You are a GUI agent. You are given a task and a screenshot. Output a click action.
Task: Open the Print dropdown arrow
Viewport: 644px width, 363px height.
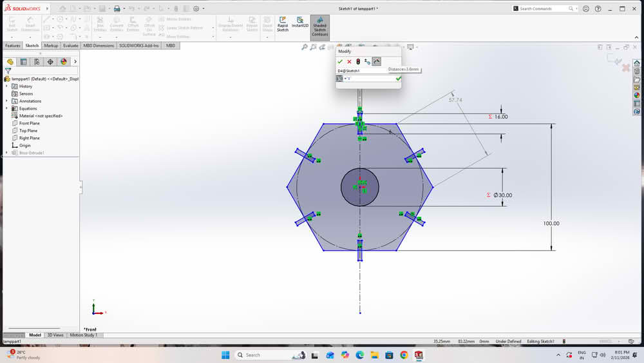click(x=124, y=8)
